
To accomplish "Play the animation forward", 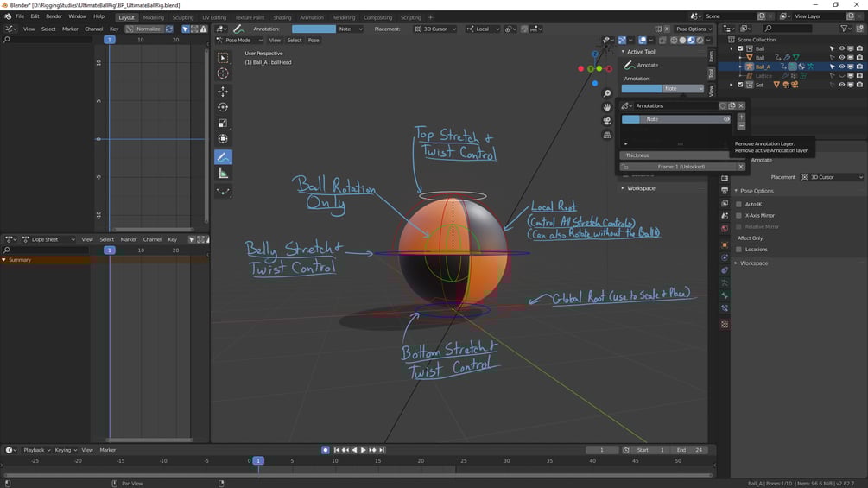I will pyautogui.click(x=363, y=450).
